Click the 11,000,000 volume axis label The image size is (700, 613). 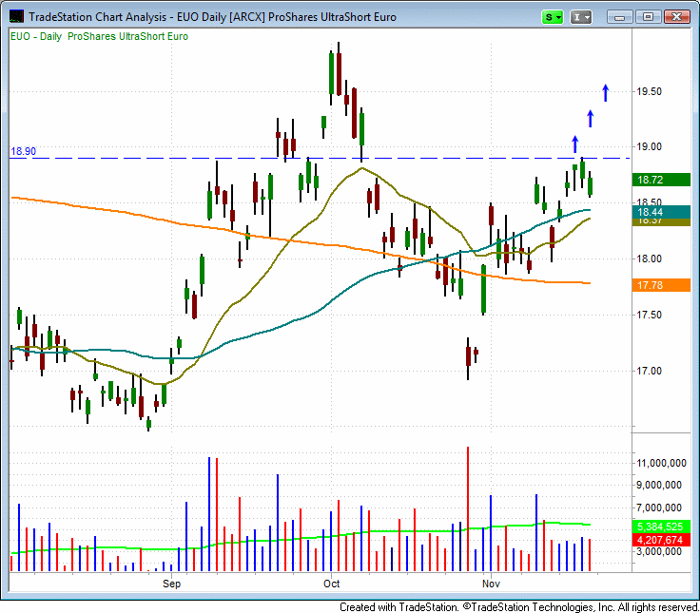coord(662,463)
